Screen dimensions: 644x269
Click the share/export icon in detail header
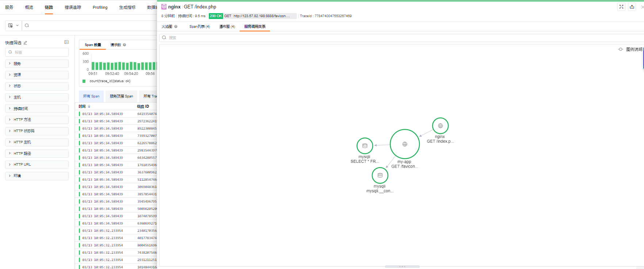click(x=632, y=7)
